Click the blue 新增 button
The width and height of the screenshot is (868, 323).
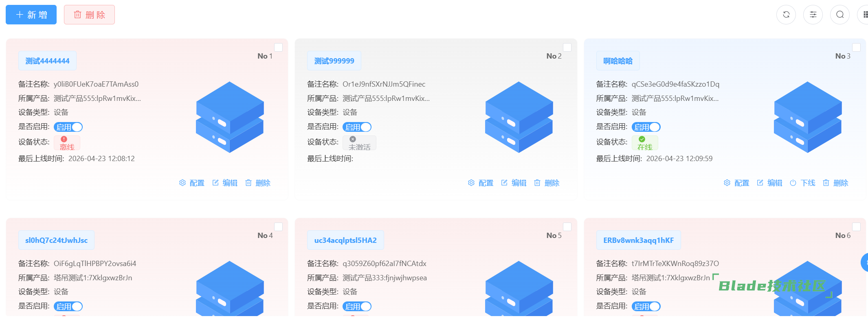(31, 15)
